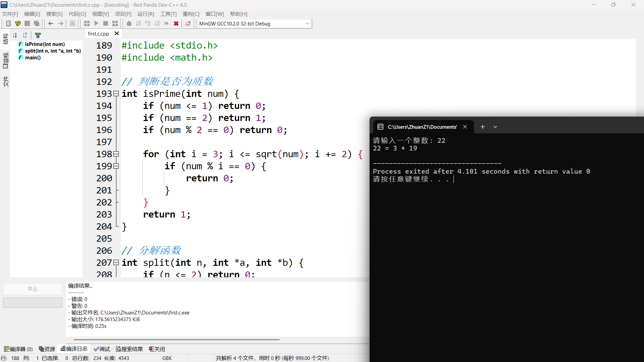The height and width of the screenshot is (362, 644).
Task: Click the class hierarchy icon in structure panel
Action: [38, 35]
